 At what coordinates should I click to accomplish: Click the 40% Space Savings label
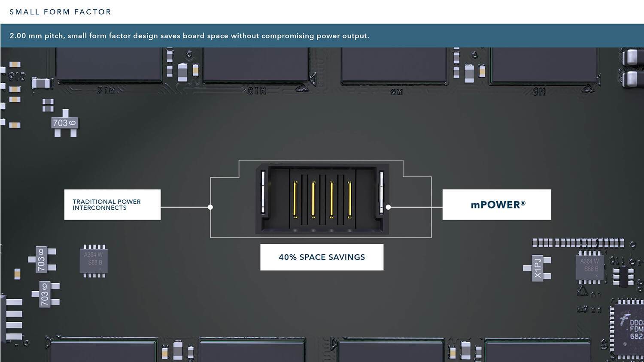322,257
